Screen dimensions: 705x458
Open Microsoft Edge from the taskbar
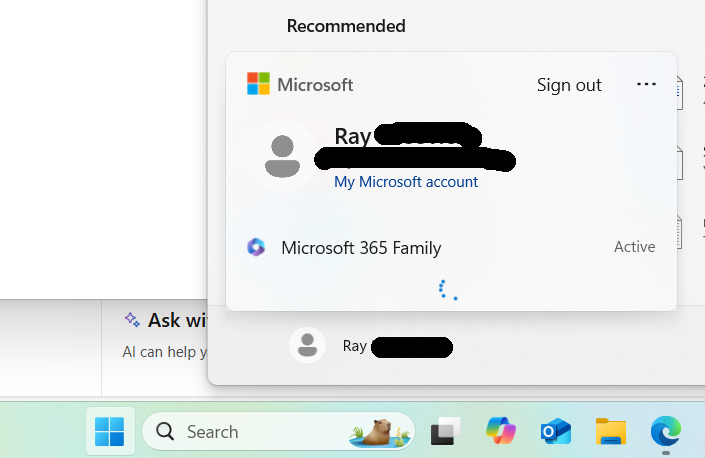(666, 431)
